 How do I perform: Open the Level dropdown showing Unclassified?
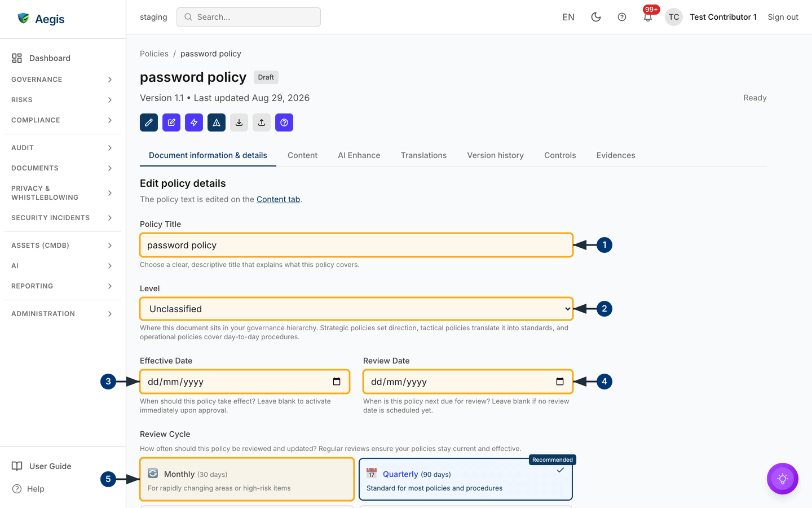[356, 309]
